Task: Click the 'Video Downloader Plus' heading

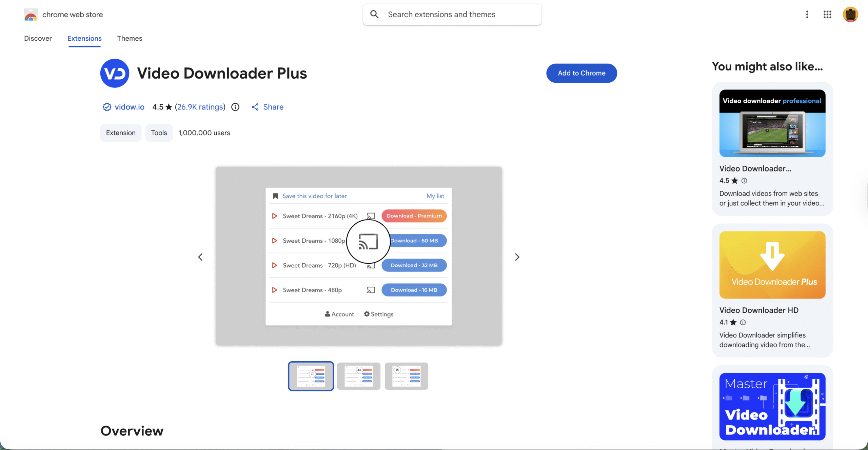Action: pos(222,73)
